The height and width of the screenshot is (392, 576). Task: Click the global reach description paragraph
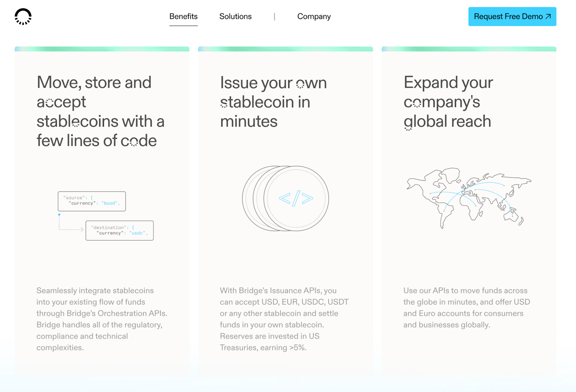(467, 307)
